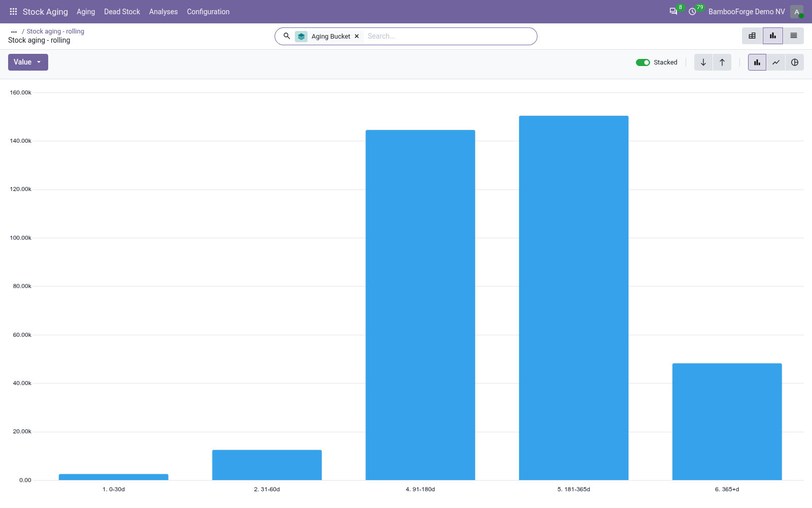Open the Analyses menu
The width and height of the screenshot is (812, 508).
[x=163, y=12]
